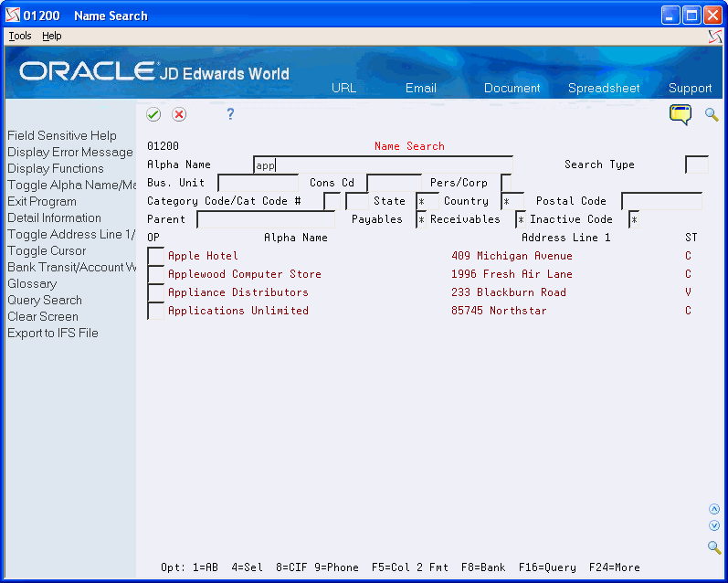Click the OP field beside Appliance Distributors
The width and height of the screenshot is (728, 583).
point(155,292)
